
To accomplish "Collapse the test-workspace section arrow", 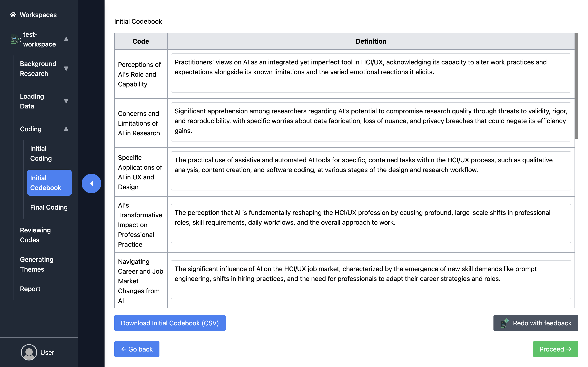I will tap(66, 39).
